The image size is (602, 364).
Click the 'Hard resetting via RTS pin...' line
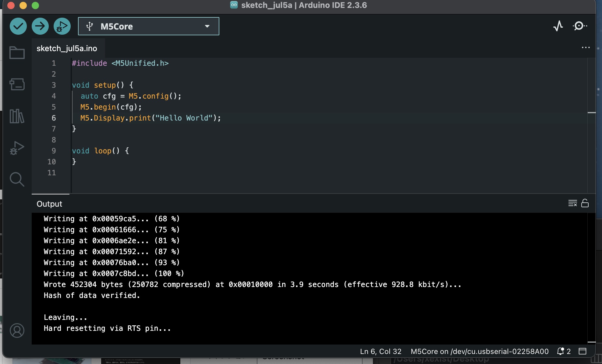[107, 328]
